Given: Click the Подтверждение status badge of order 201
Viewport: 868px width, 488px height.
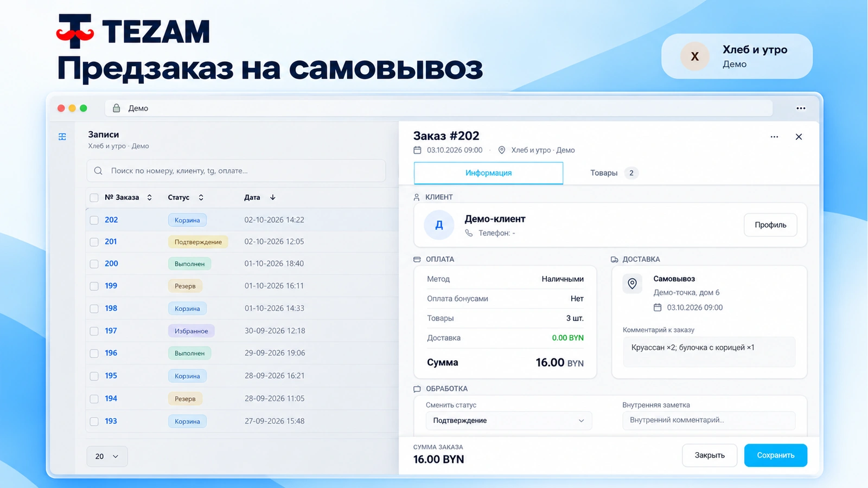Looking at the screenshot, I should 198,242.
